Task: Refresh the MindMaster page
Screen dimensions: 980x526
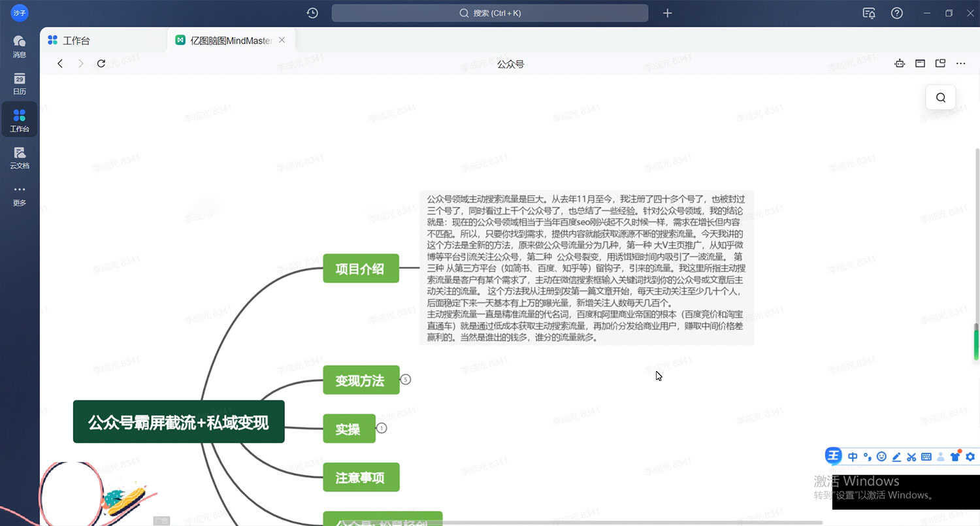Action: [x=101, y=63]
